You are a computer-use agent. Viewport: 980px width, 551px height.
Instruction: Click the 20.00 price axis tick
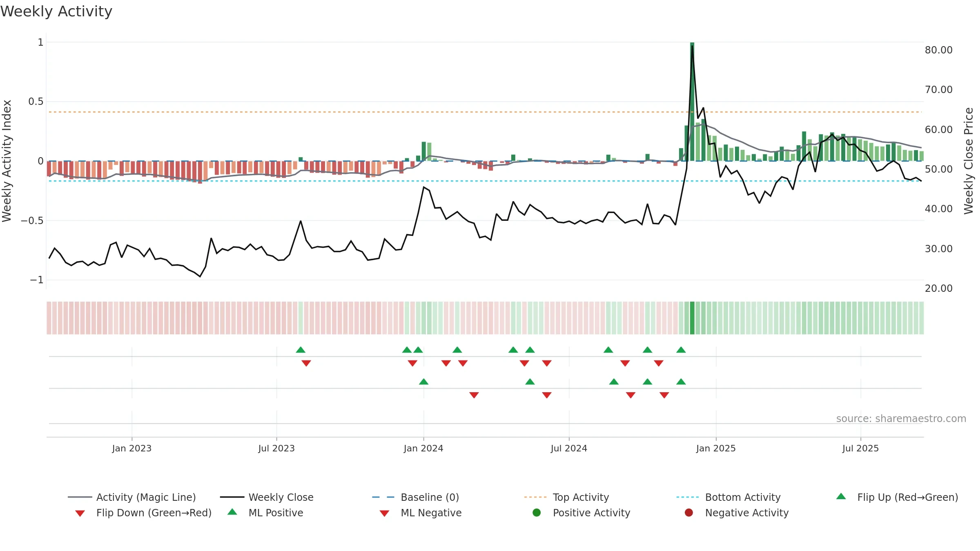pyautogui.click(x=939, y=288)
